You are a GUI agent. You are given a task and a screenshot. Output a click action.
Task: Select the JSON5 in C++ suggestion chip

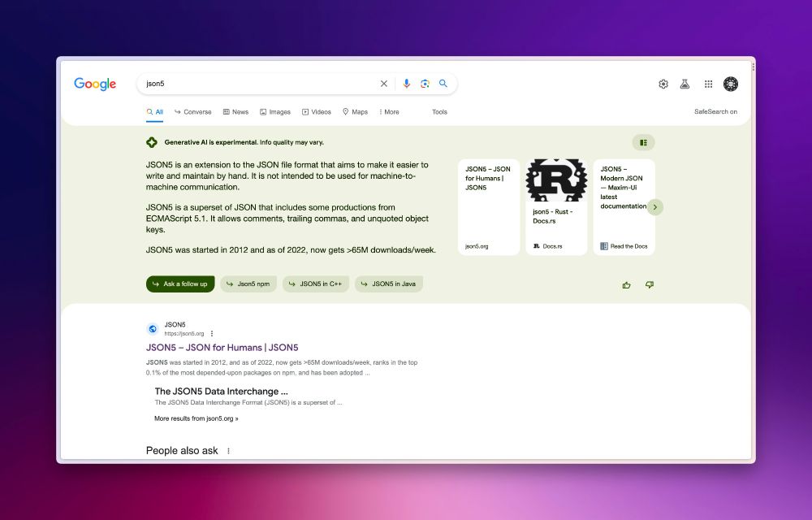[x=316, y=284]
